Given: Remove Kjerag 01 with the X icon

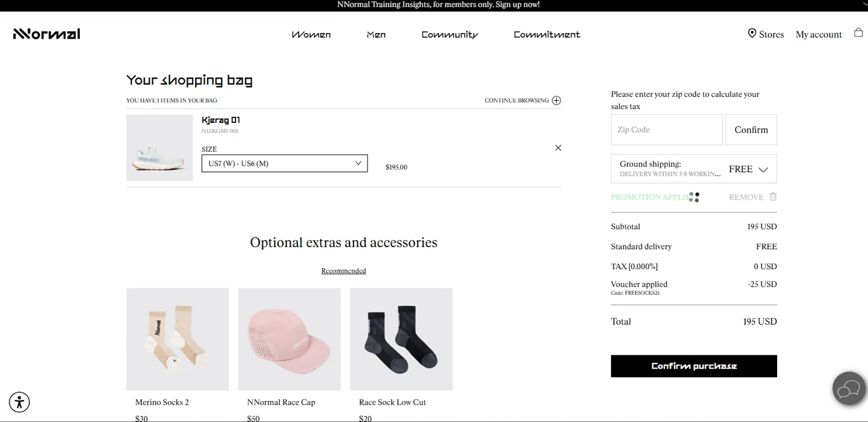Looking at the screenshot, I should (558, 148).
